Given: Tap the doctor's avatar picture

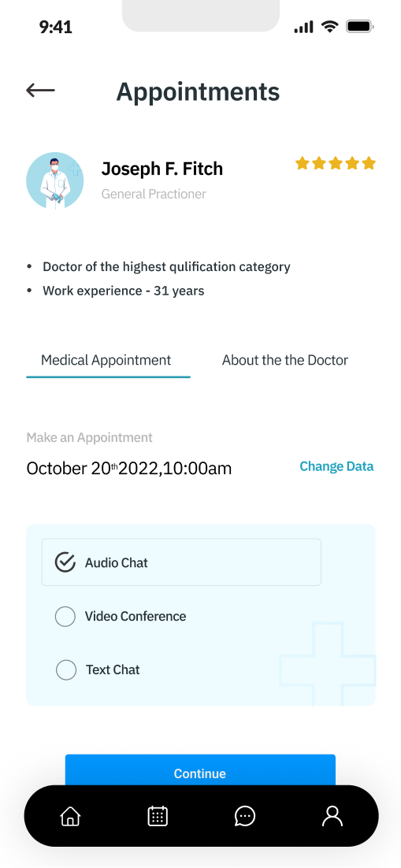Looking at the screenshot, I should [55, 180].
